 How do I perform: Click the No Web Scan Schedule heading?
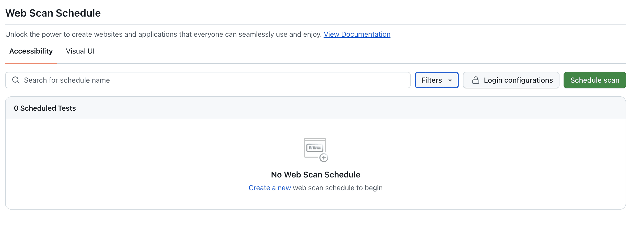(315, 175)
